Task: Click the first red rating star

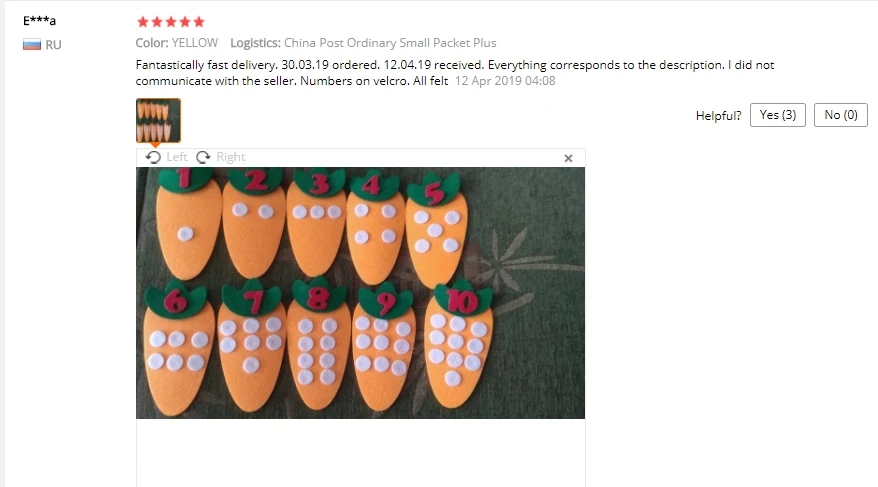Action: (x=143, y=22)
